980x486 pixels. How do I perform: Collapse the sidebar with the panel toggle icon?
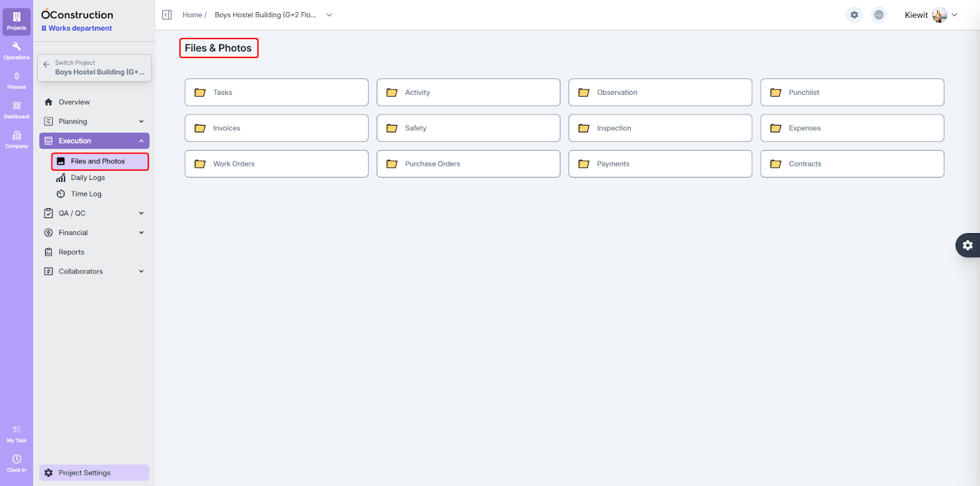click(167, 15)
